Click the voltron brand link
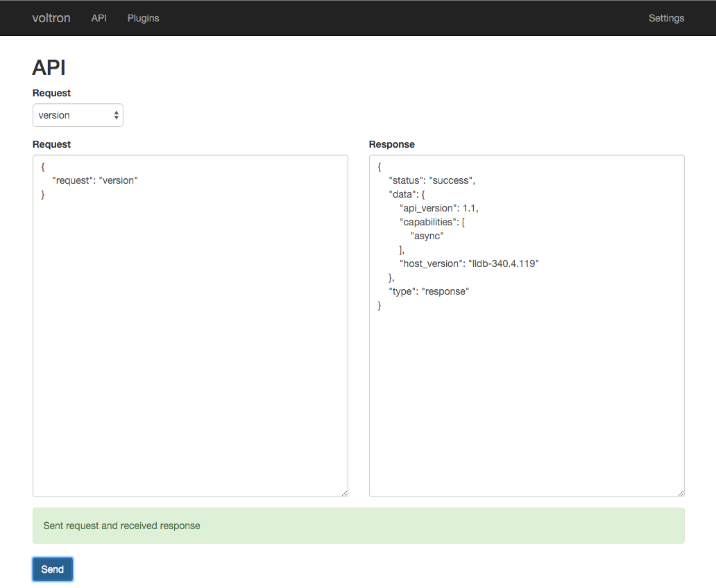 pos(51,18)
